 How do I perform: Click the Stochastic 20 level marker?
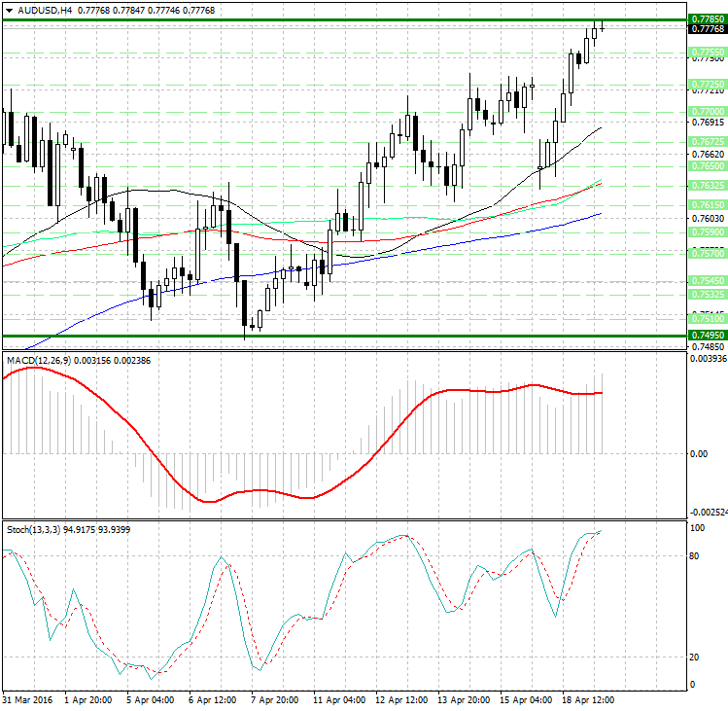[x=696, y=658]
